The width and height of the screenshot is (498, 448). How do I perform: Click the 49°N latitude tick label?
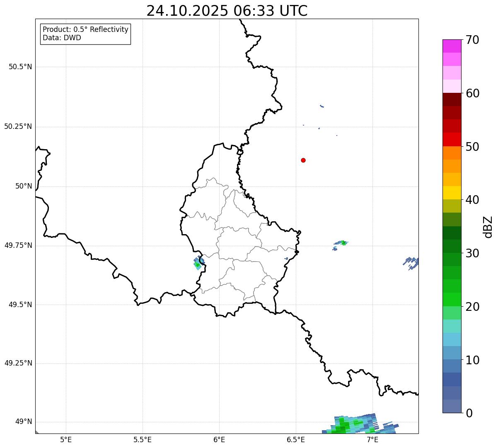[23, 422]
